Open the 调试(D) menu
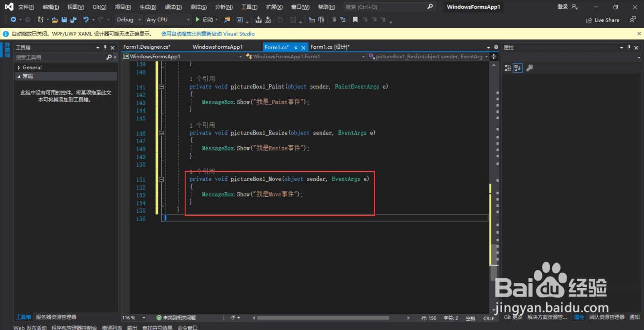644x330 pixels. point(173,7)
